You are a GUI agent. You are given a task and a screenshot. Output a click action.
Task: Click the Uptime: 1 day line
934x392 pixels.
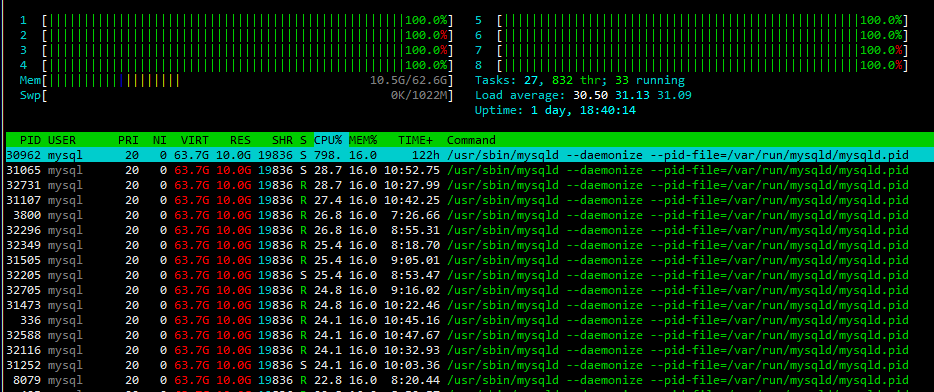[554, 110]
